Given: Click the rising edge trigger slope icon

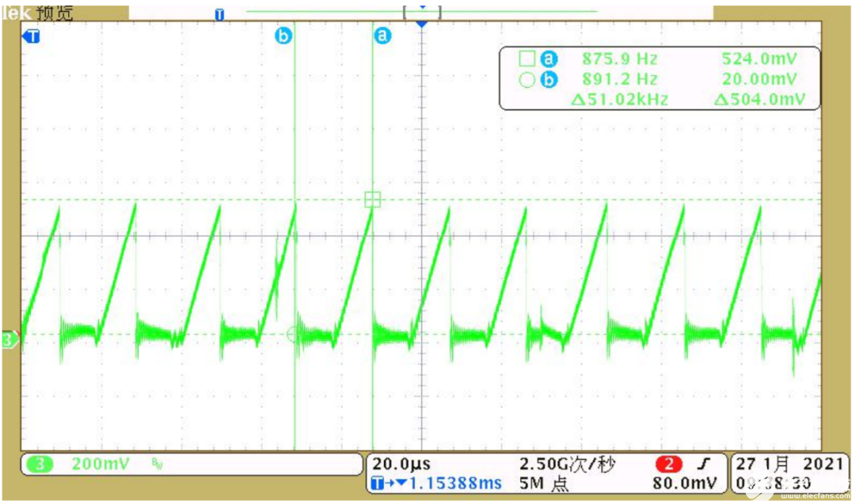Looking at the screenshot, I should (x=705, y=464).
